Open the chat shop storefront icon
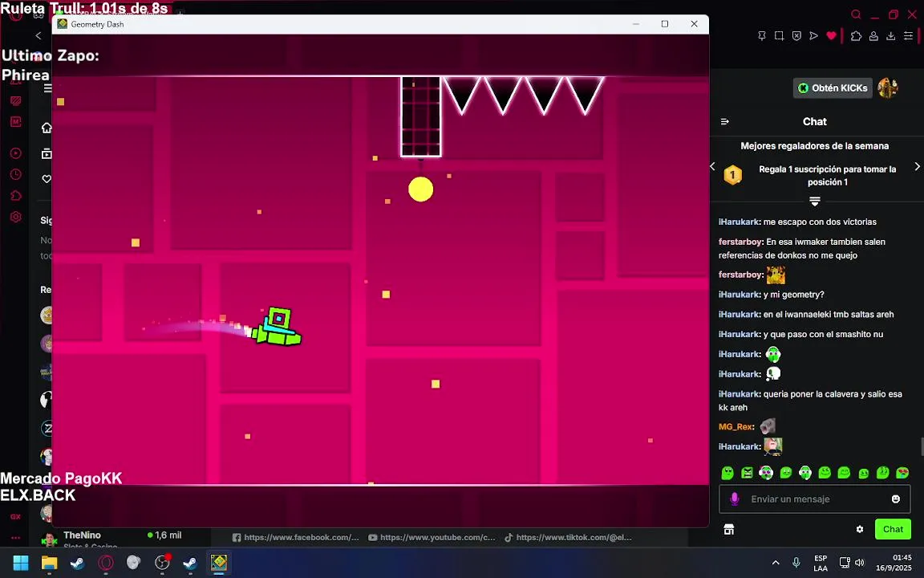Screen dimensions: 924x578 click(729, 529)
